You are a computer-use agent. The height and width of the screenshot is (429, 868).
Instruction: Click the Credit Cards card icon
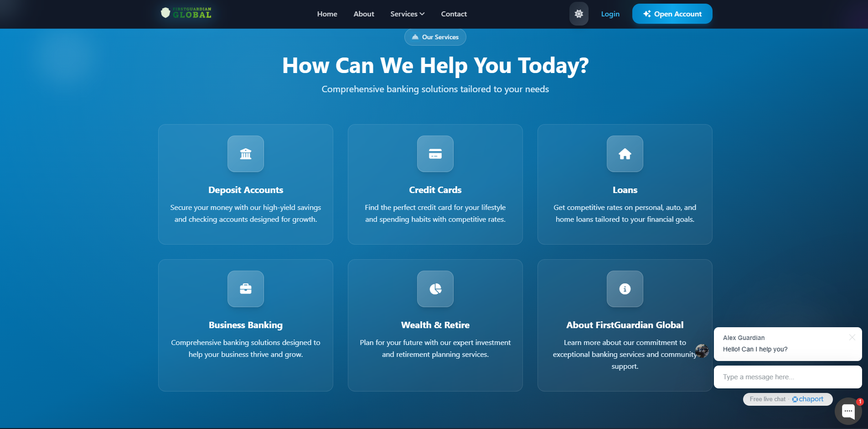(435, 154)
